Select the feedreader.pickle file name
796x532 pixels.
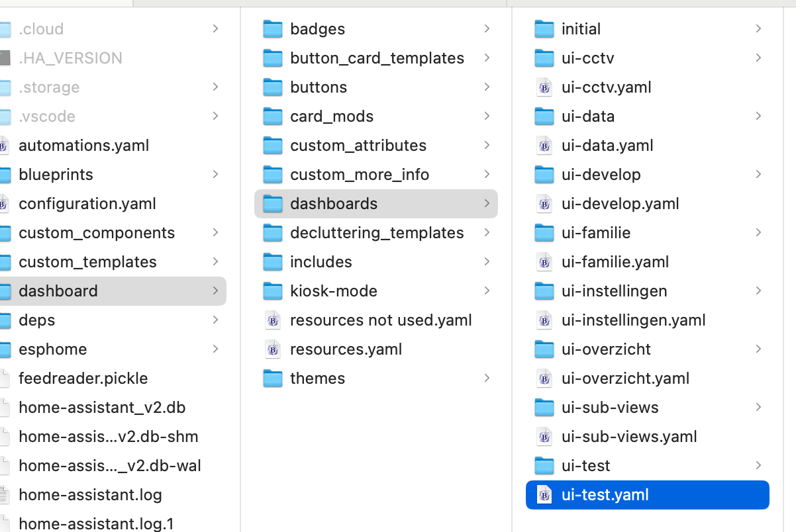pos(83,378)
